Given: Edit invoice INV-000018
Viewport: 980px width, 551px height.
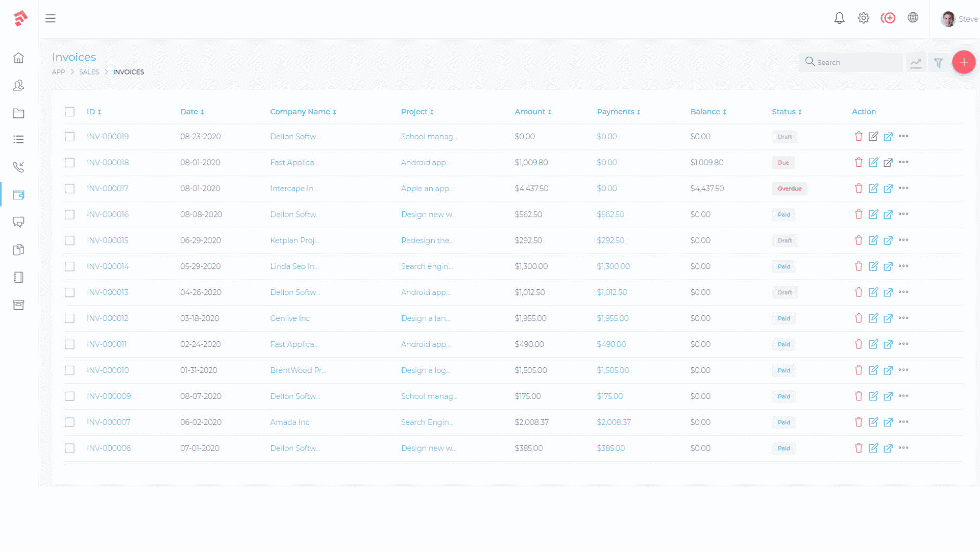Looking at the screenshot, I should [x=873, y=162].
